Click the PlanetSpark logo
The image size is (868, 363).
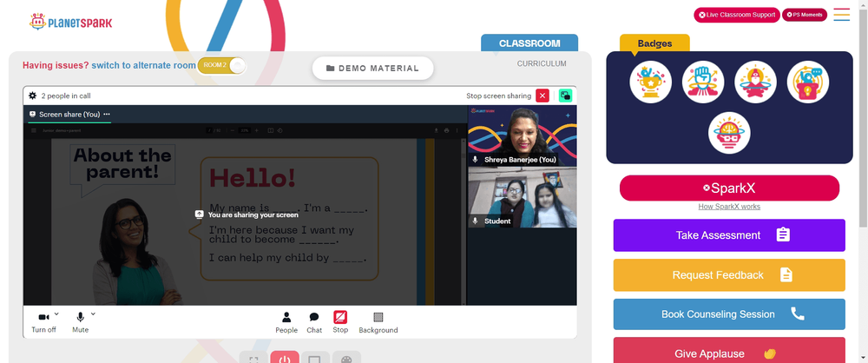71,23
